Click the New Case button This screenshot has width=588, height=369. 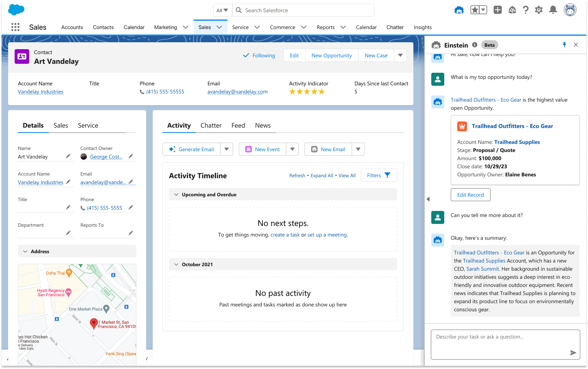376,55
